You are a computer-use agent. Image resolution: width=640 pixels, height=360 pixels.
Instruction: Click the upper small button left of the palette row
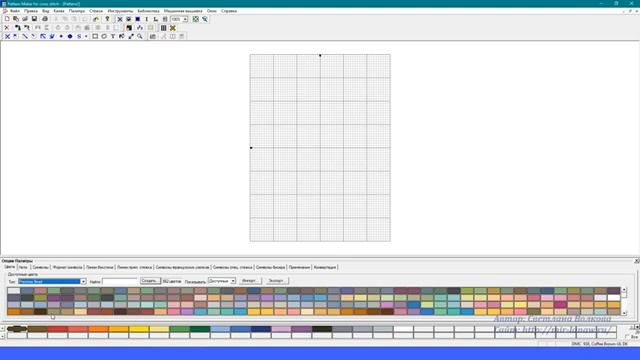(x=3, y=329)
